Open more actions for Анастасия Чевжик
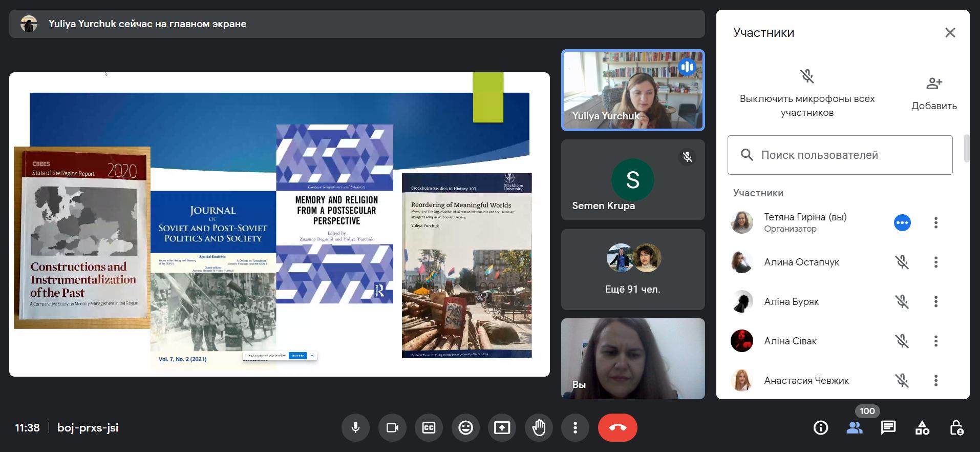The image size is (980, 452). pos(936,380)
